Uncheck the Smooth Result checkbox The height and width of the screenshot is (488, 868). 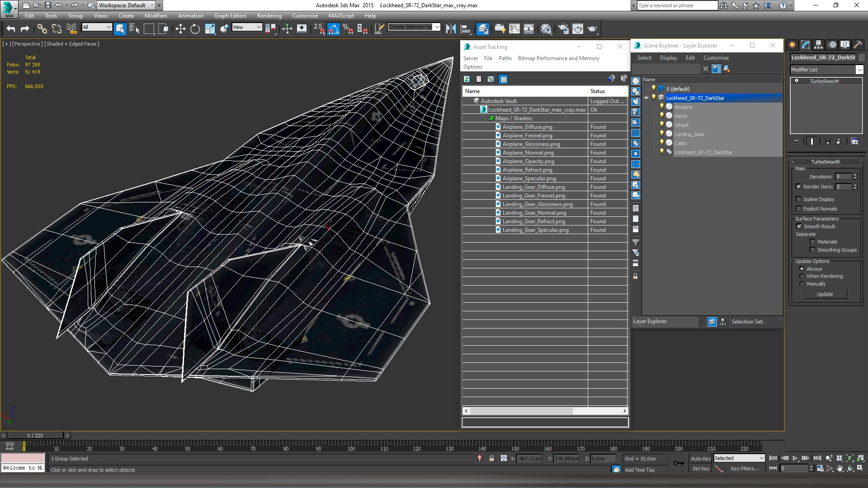(x=799, y=226)
